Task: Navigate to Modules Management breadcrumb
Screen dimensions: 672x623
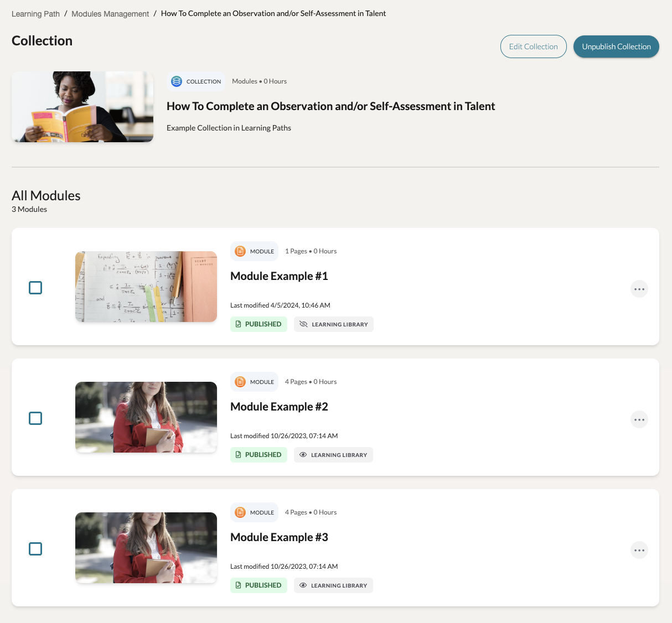Action: pyautogui.click(x=110, y=14)
